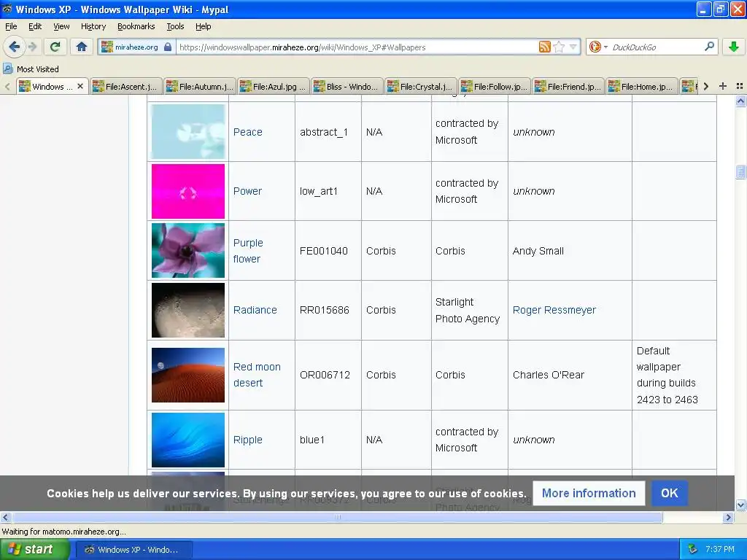Open the Ripple wallpaper link
Image resolution: width=747 pixels, height=560 pixels.
coord(248,440)
